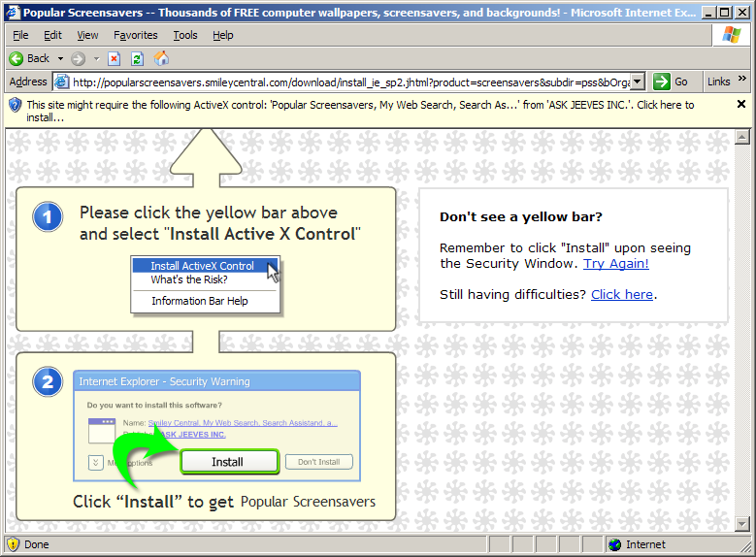Click the Windows flag logo
Image resolution: width=756 pixels, height=557 pixels.
pyautogui.click(x=732, y=35)
